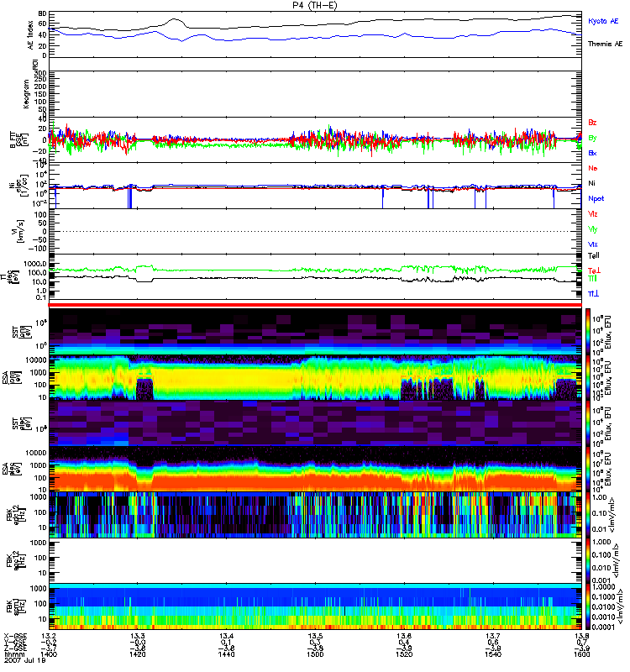The width and height of the screenshot is (630, 672).
Task: Click the bottom FBK scm color bar
Action: click(588, 606)
